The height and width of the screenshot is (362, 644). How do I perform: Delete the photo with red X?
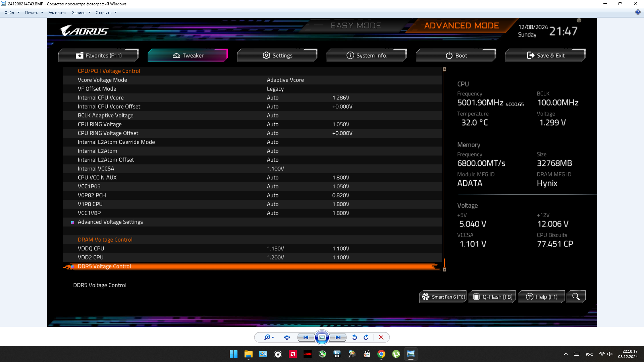pyautogui.click(x=381, y=338)
